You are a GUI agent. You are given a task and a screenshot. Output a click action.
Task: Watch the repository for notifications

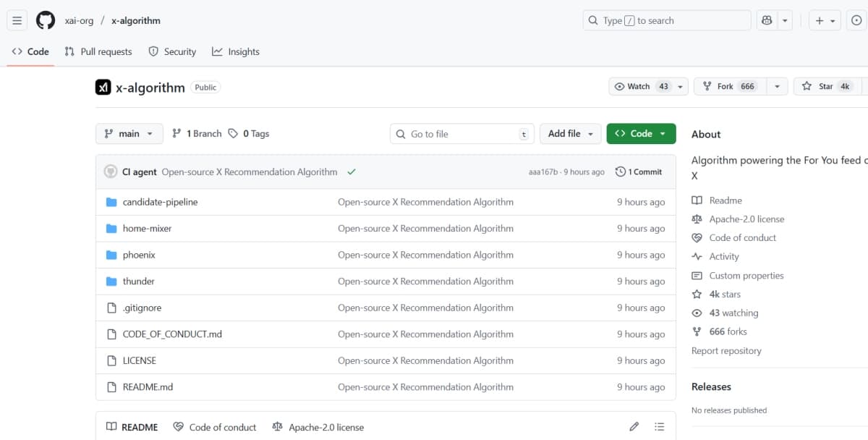click(640, 87)
